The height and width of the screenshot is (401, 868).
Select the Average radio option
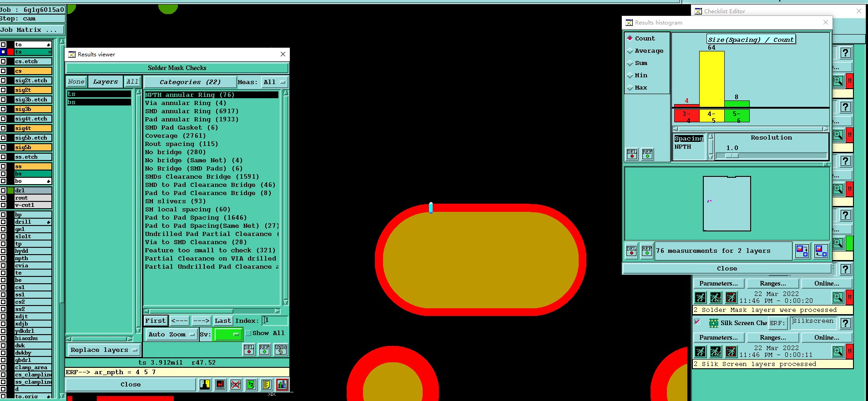tap(630, 51)
